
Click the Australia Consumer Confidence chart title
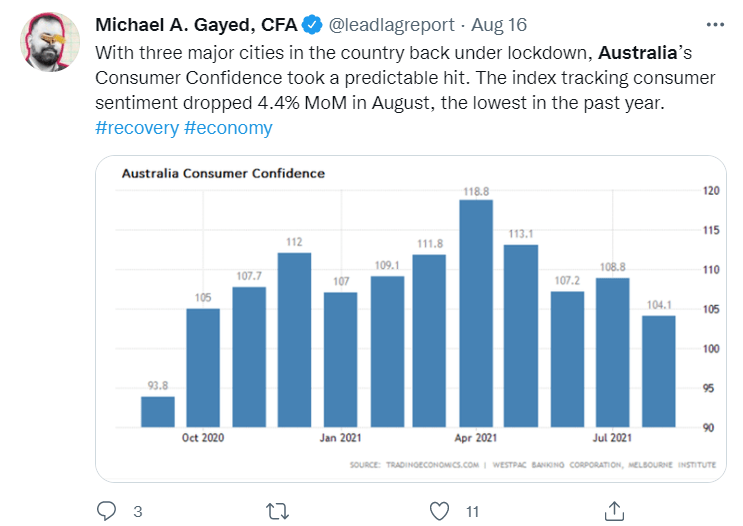223,173
